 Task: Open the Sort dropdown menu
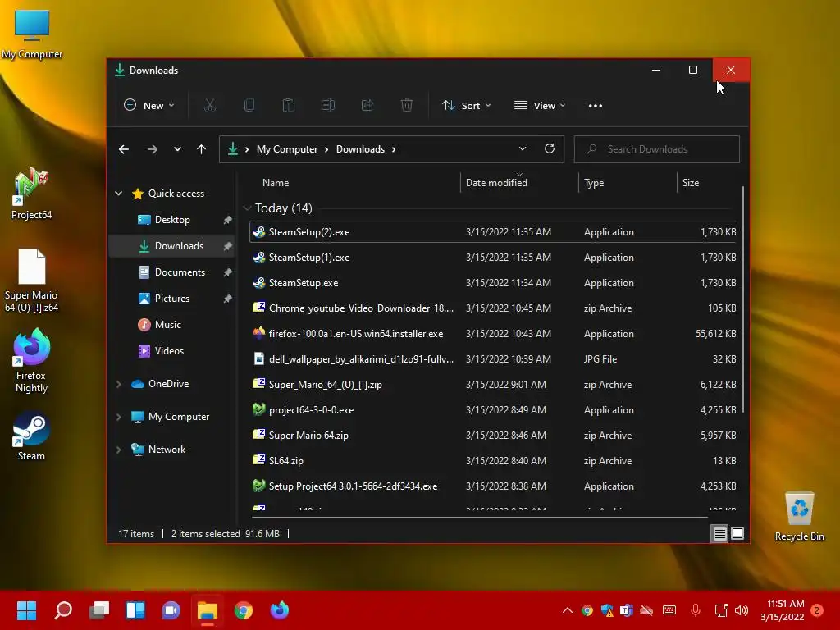point(466,106)
